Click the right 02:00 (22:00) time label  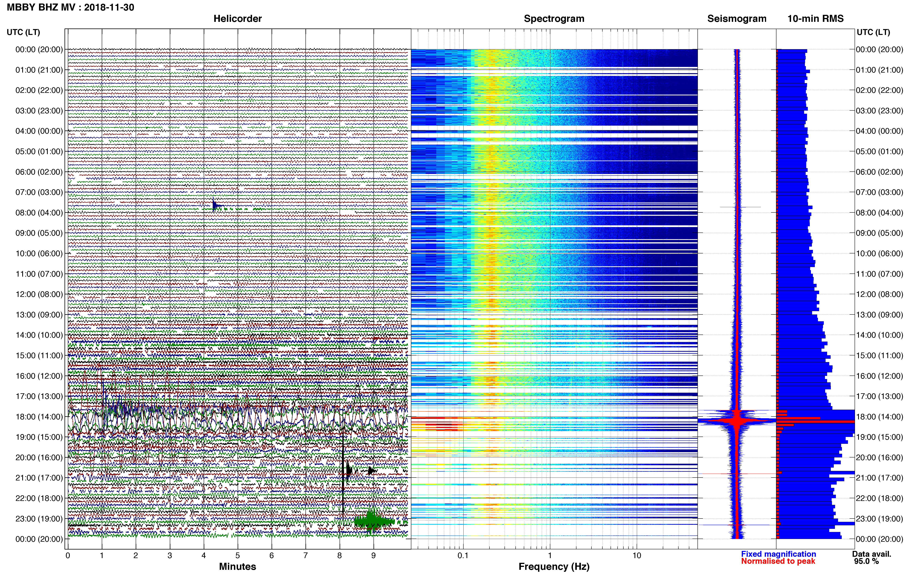tap(879, 90)
